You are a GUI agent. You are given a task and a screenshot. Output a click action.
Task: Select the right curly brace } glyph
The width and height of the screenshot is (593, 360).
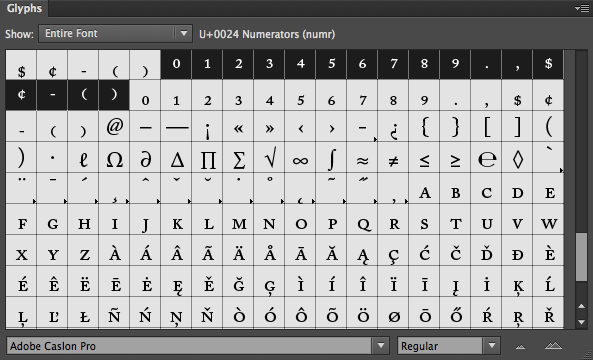tap(455, 126)
